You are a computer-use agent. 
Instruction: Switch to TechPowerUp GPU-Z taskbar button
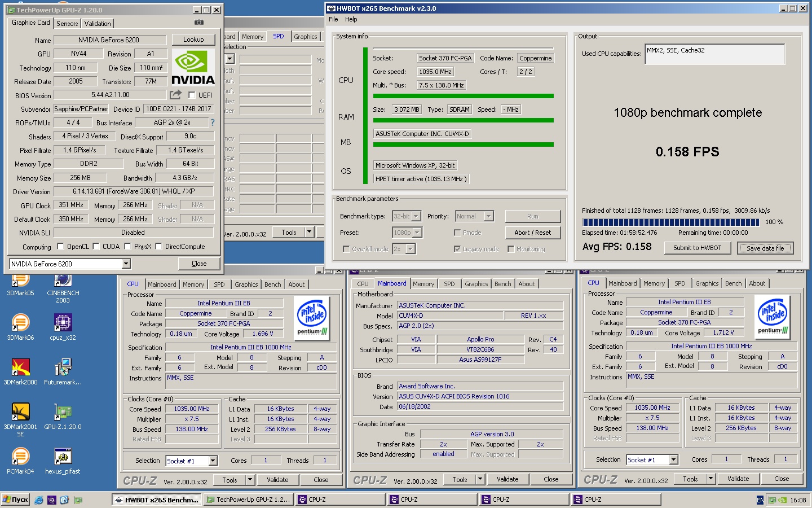[x=249, y=500]
